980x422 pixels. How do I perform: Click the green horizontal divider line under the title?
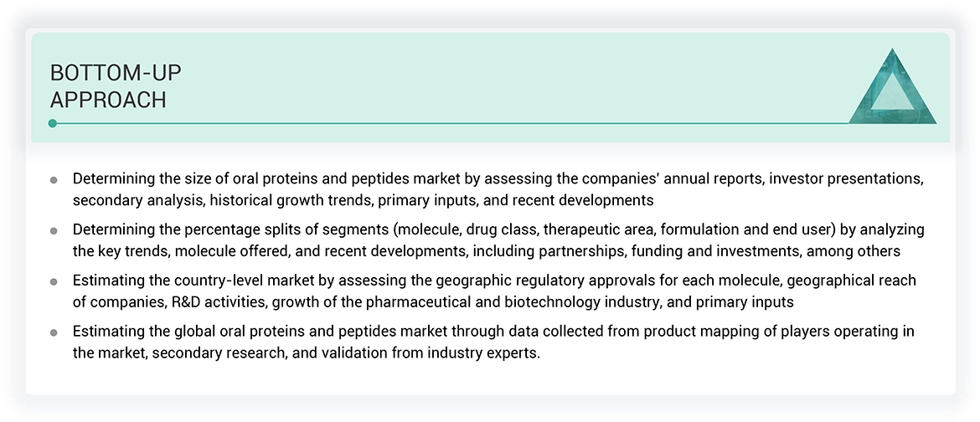pyautogui.click(x=452, y=123)
